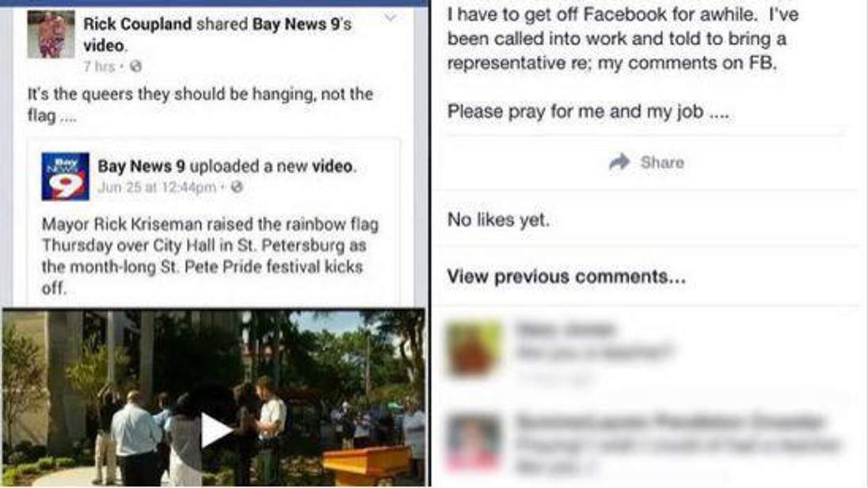
Task: Open first blurred commenter's avatar
Action: click(474, 349)
